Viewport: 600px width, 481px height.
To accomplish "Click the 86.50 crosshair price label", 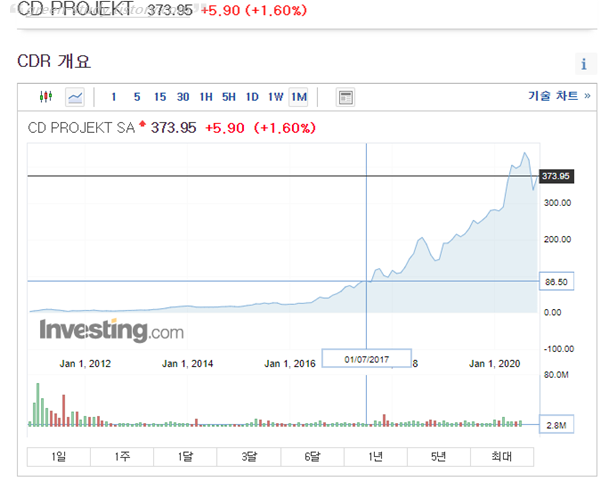I will (556, 282).
